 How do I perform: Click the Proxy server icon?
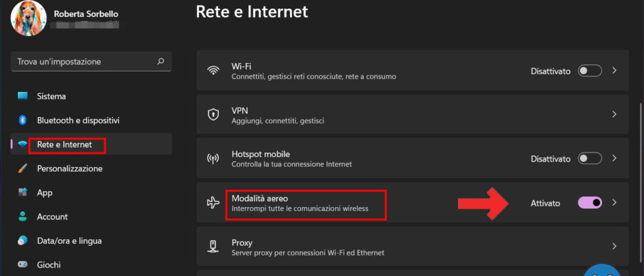213,246
